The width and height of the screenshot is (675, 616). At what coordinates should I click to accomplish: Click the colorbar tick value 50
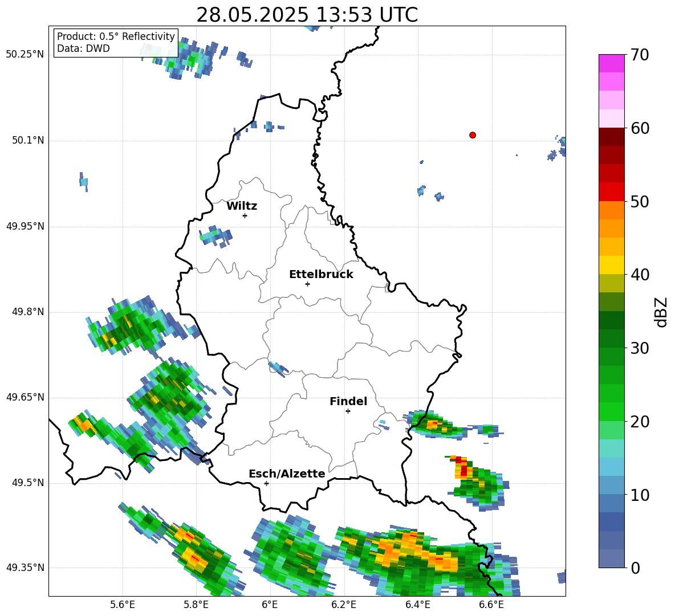coord(640,201)
